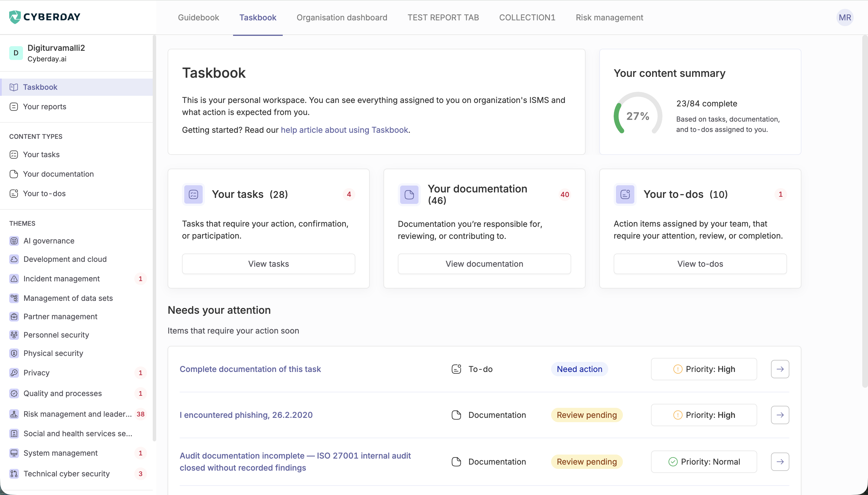
Task: Open arrow for I encountered phishing item
Action: tap(780, 415)
